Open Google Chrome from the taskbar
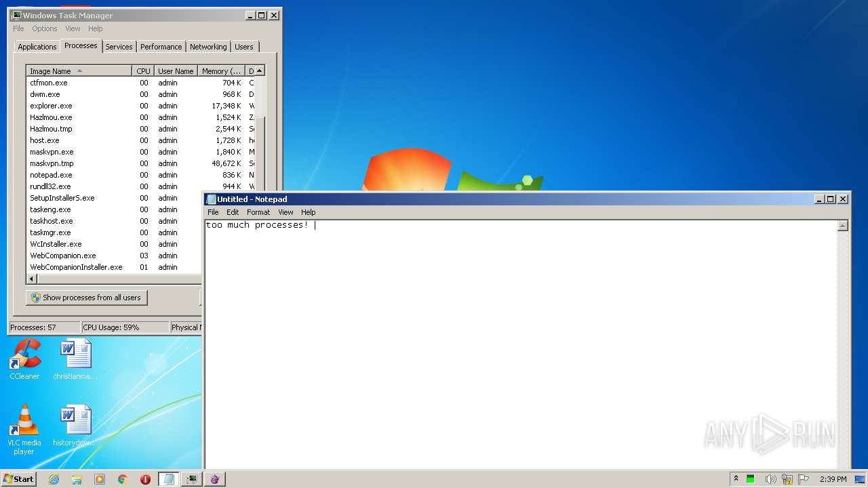Image resolution: width=868 pixels, height=488 pixels. (123, 479)
